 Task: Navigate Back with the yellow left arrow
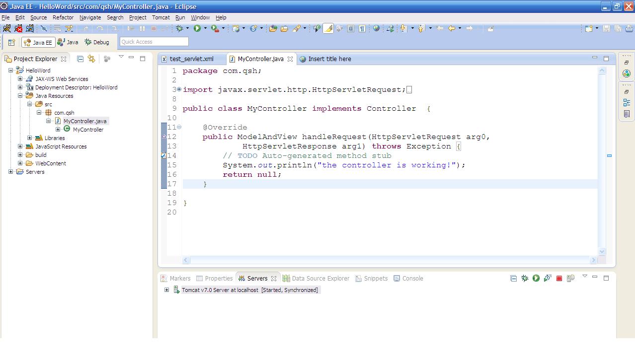click(451, 28)
